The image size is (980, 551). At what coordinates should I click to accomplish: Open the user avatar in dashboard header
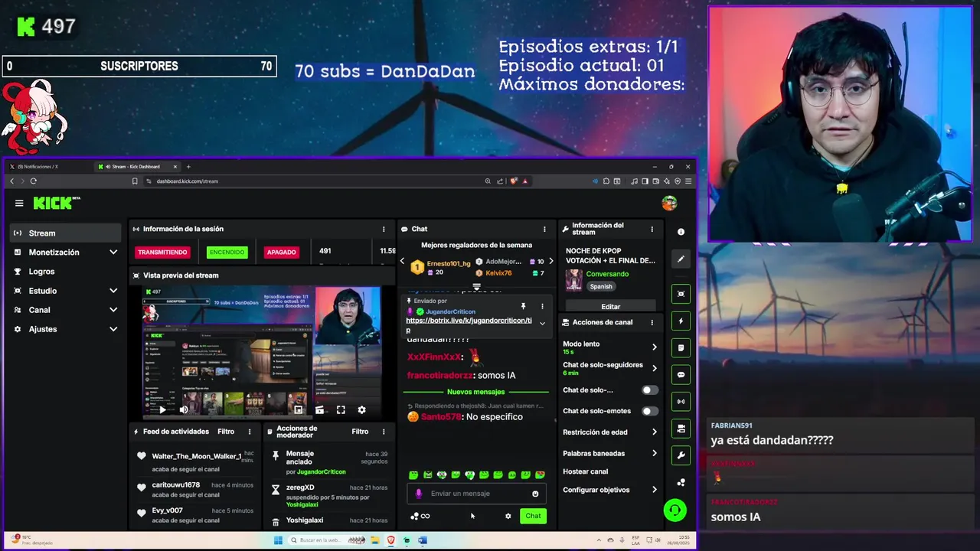point(669,203)
